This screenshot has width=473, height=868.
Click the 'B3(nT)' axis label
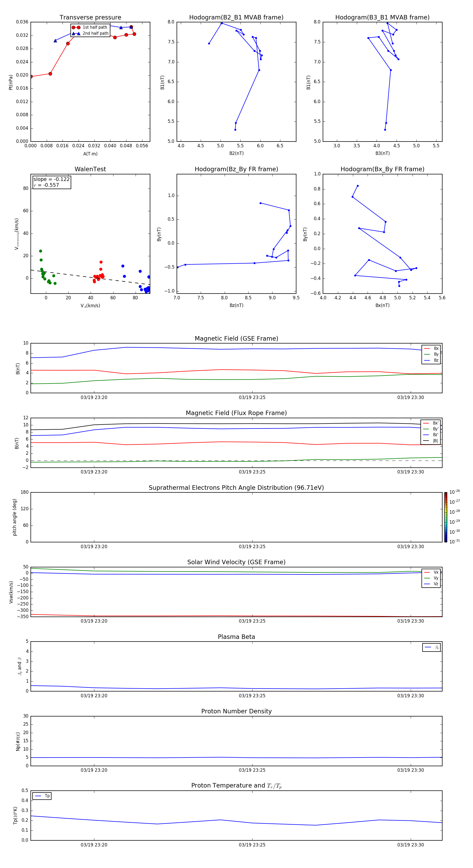(382, 153)
